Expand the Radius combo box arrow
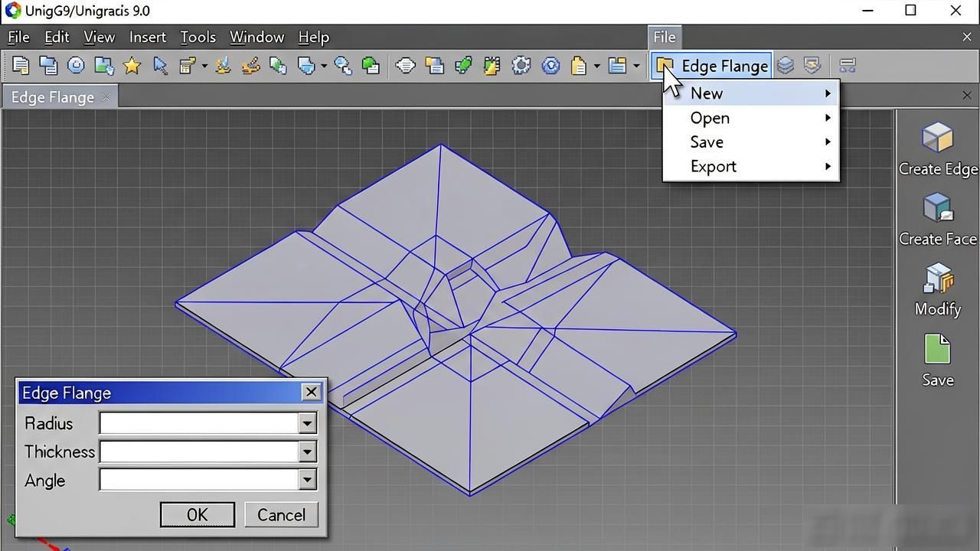This screenshot has width=980, height=551. (307, 423)
